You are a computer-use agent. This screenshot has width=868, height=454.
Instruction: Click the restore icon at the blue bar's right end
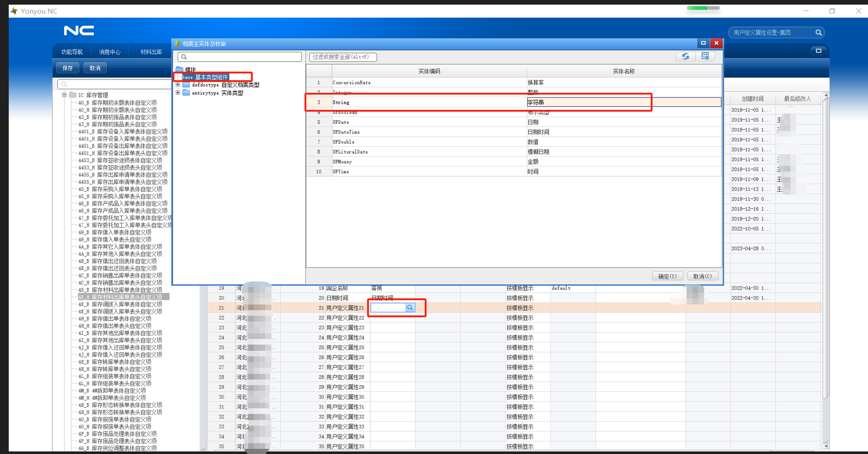point(819,51)
